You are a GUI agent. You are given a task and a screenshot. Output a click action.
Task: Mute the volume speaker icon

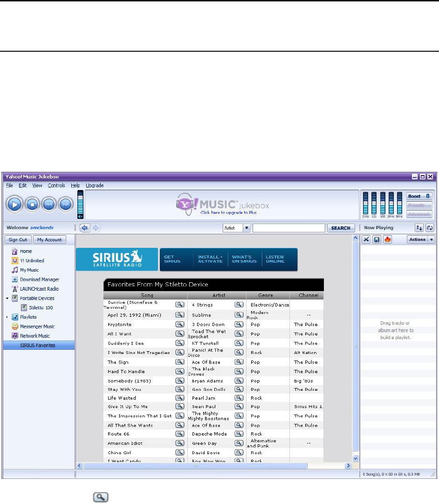pos(81,217)
